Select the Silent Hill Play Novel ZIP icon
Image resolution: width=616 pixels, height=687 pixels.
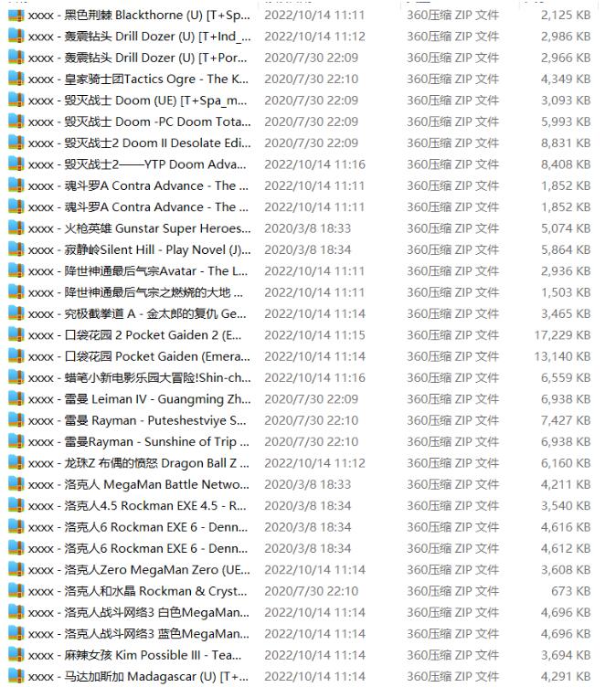(x=16, y=249)
